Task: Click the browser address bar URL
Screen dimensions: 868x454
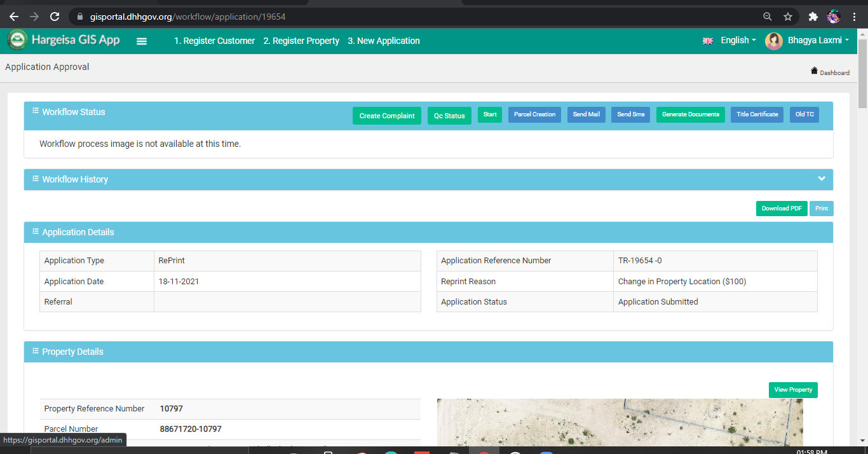Action: coord(187,17)
